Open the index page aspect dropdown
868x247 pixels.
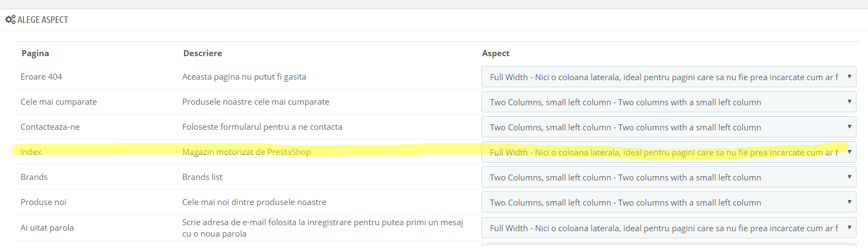coord(668,152)
